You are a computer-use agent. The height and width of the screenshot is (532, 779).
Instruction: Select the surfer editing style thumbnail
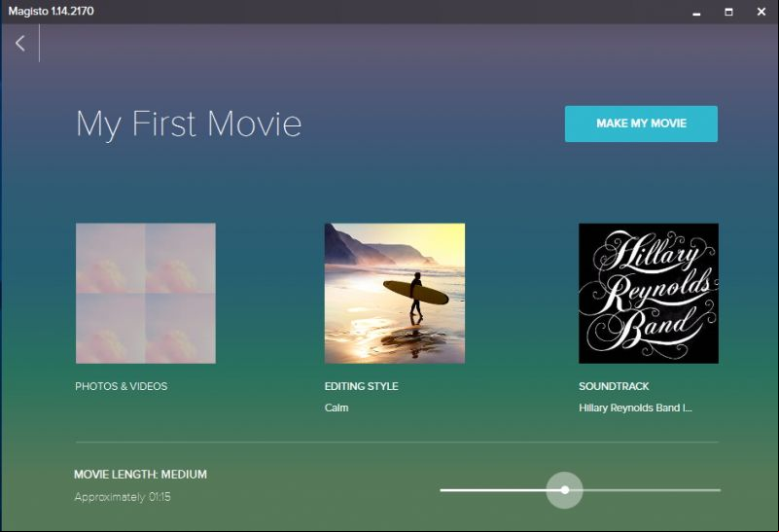395,293
